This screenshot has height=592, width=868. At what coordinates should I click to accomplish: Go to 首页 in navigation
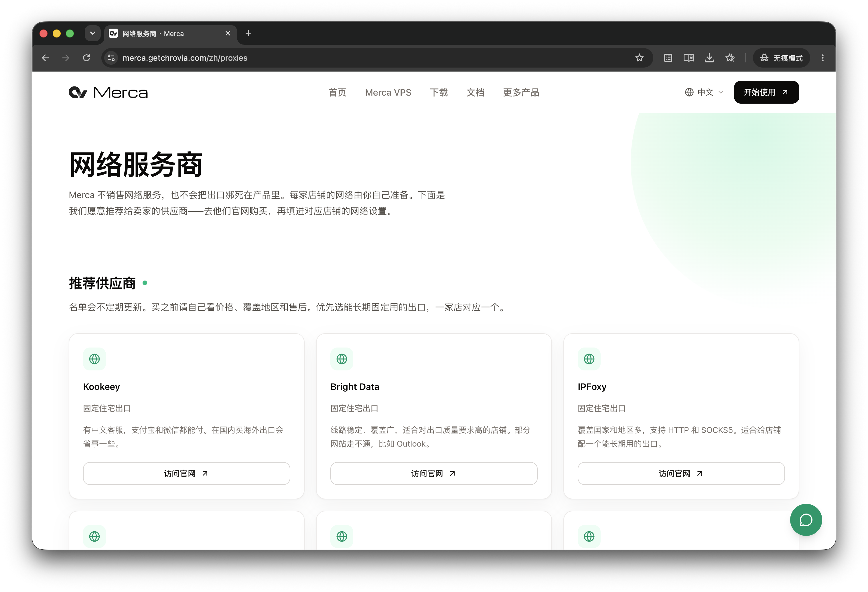337,92
